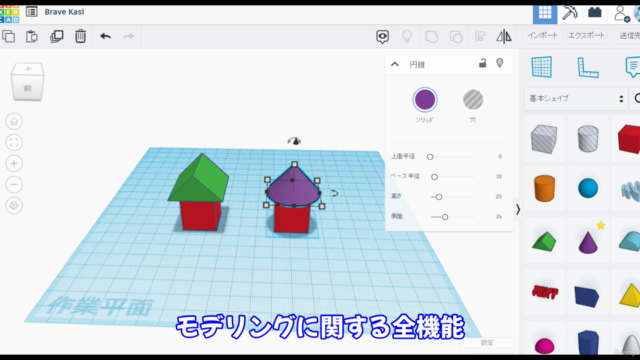Image resolution: width=640 pixels, height=360 pixels.
Task: Click the Group shapes icon
Action: coord(431,37)
